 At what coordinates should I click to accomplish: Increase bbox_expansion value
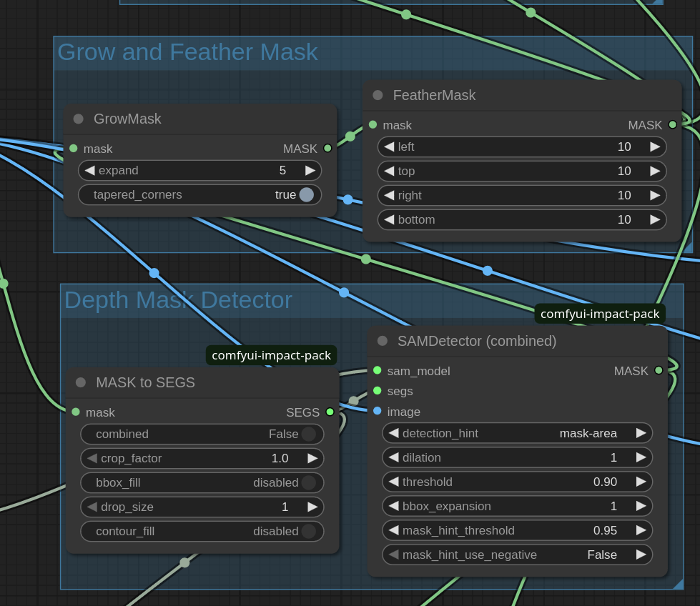click(x=641, y=506)
